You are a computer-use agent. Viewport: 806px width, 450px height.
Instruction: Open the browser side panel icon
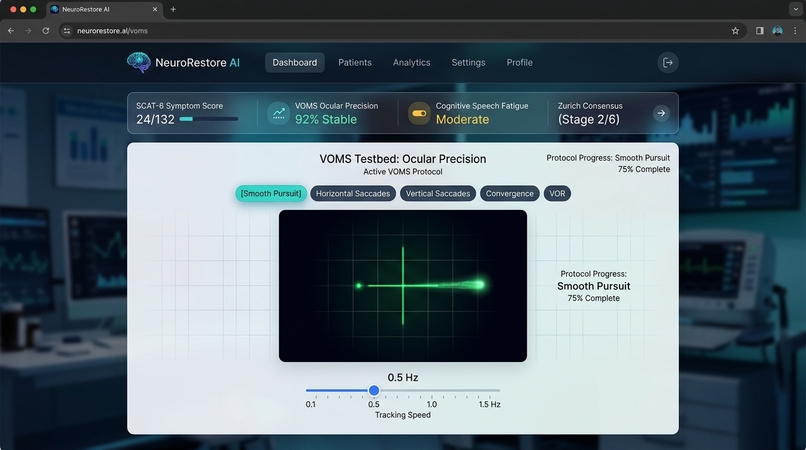(759, 31)
